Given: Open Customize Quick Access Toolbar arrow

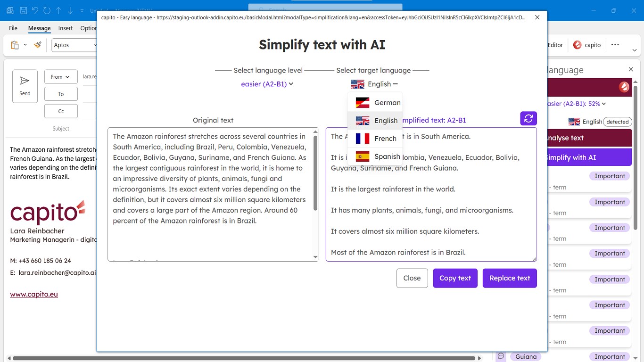Looking at the screenshot, I should (x=82, y=10).
